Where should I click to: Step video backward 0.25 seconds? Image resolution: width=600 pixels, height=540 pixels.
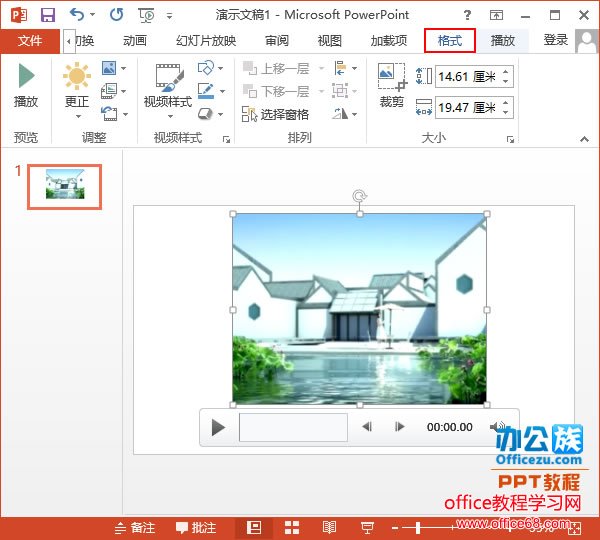tap(367, 427)
